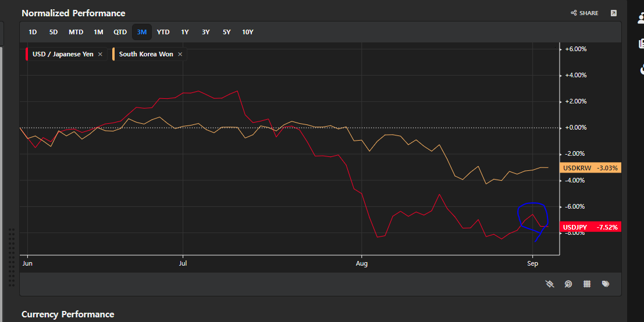This screenshot has height=322, width=644.
Task: Switch to the YTD range
Action: [163, 32]
